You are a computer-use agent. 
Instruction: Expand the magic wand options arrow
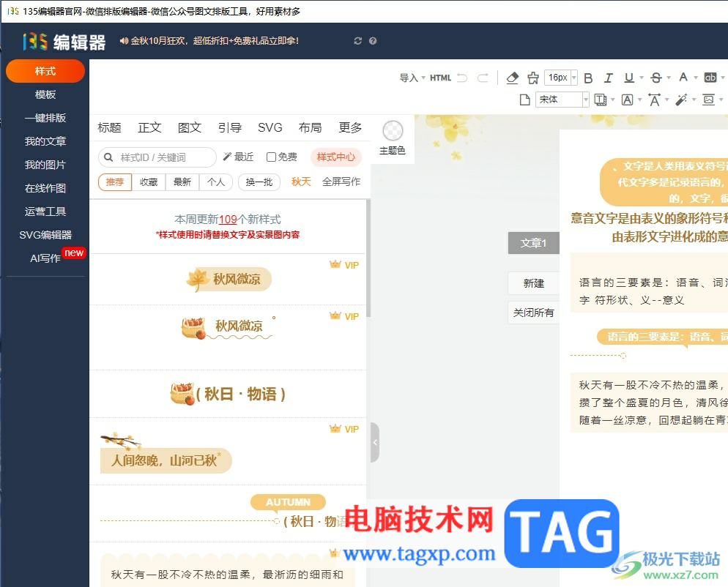click(x=694, y=100)
